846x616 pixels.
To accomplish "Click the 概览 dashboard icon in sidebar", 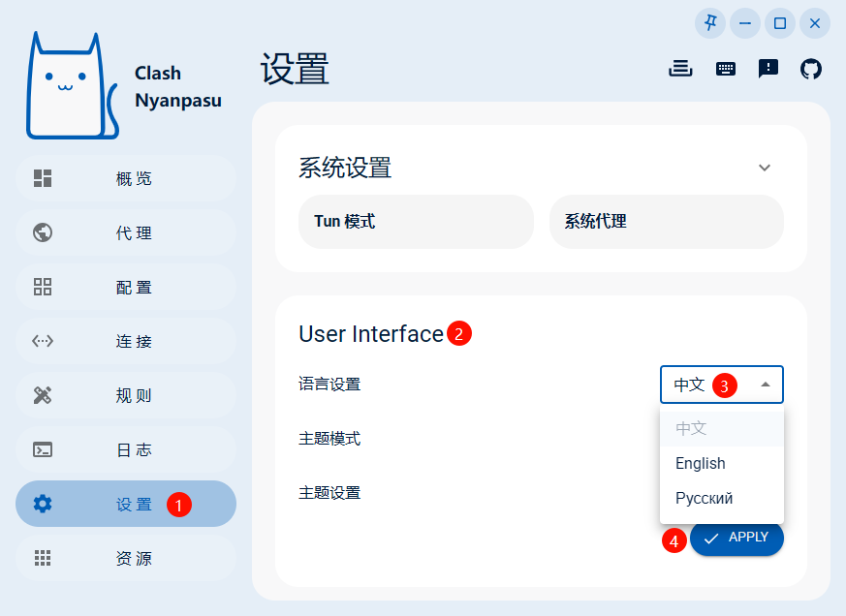I will pyautogui.click(x=43, y=178).
